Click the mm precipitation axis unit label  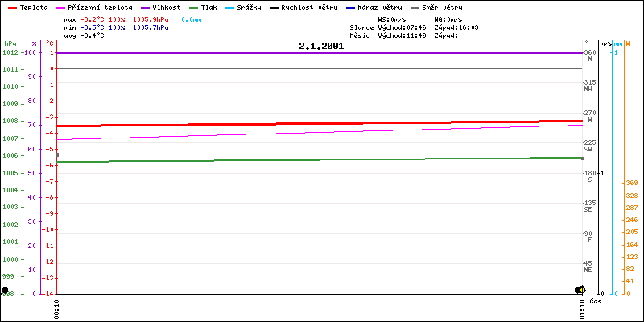[617, 43]
